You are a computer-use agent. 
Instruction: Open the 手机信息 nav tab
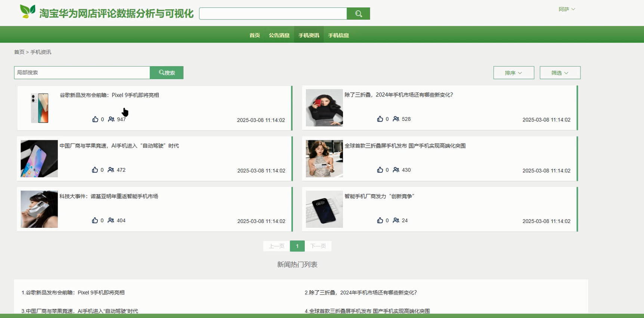pyautogui.click(x=338, y=35)
